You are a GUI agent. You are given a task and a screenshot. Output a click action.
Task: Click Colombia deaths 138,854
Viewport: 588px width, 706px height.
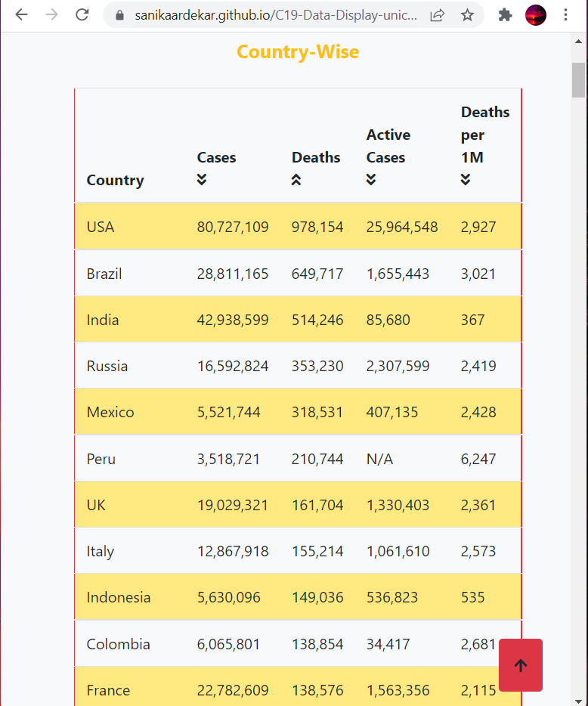tap(317, 644)
